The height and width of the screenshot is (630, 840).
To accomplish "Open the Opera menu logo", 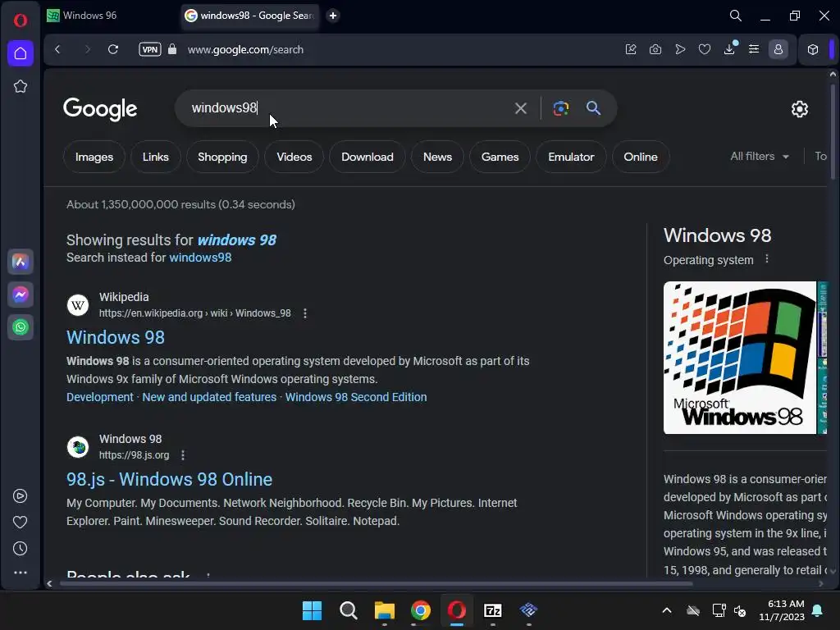I will [21, 21].
